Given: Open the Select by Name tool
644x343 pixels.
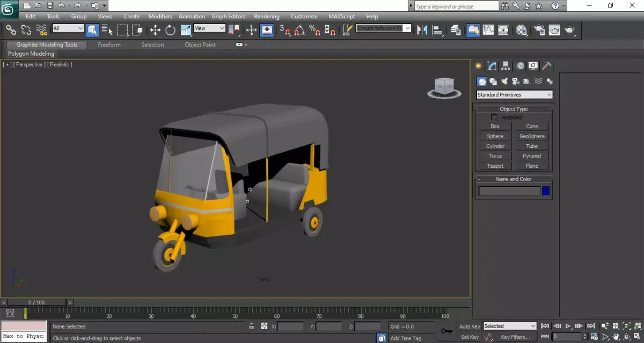Looking at the screenshot, I should pyautogui.click(x=107, y=29).
